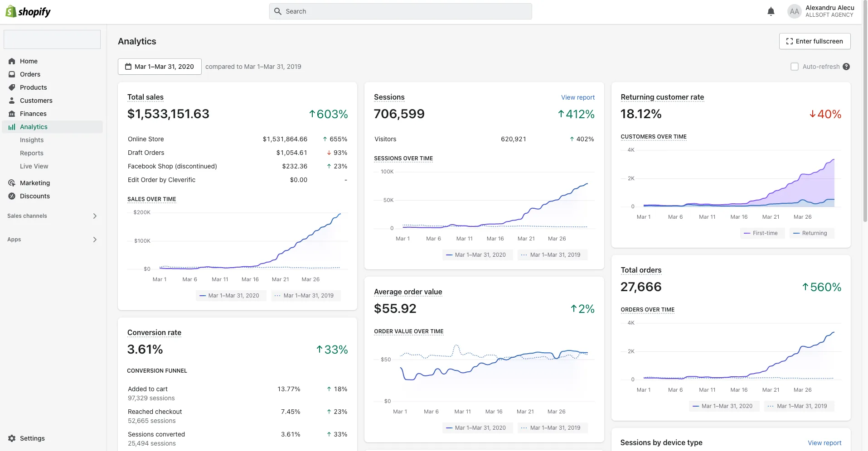Image resolution: width=868 pixels, height=451 pixels.
Task: Expand the Sales channels chevron
Action: [x=95, y=216]
